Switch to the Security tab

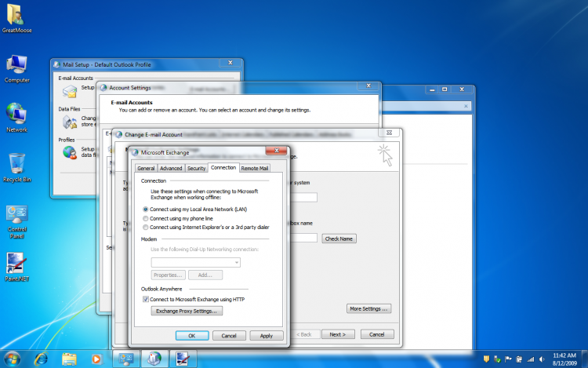pyautogui.click(x=196, y=169)
